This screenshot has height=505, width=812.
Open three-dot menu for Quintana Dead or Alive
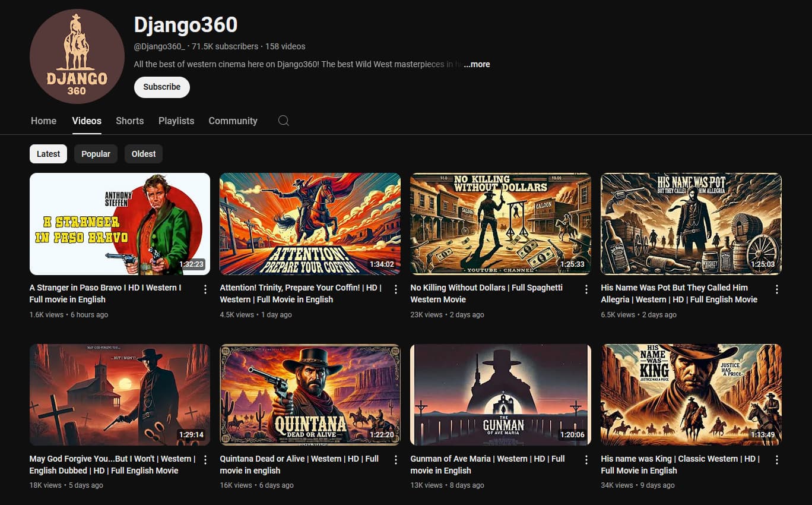(x=396, y=460)
